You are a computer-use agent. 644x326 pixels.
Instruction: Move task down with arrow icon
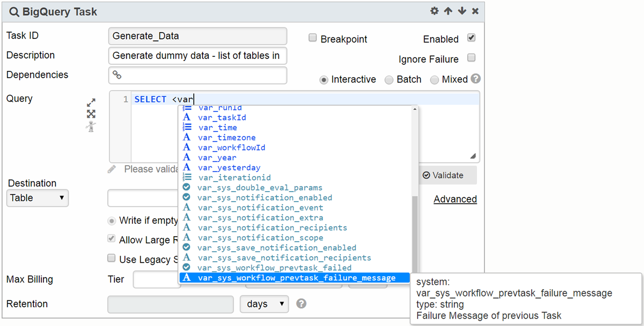pos(462,11)
